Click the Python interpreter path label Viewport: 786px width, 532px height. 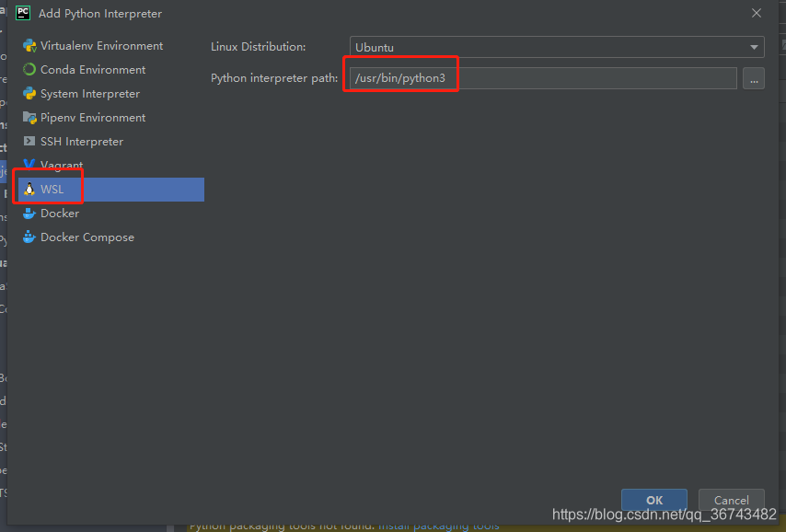pos(274,78)
